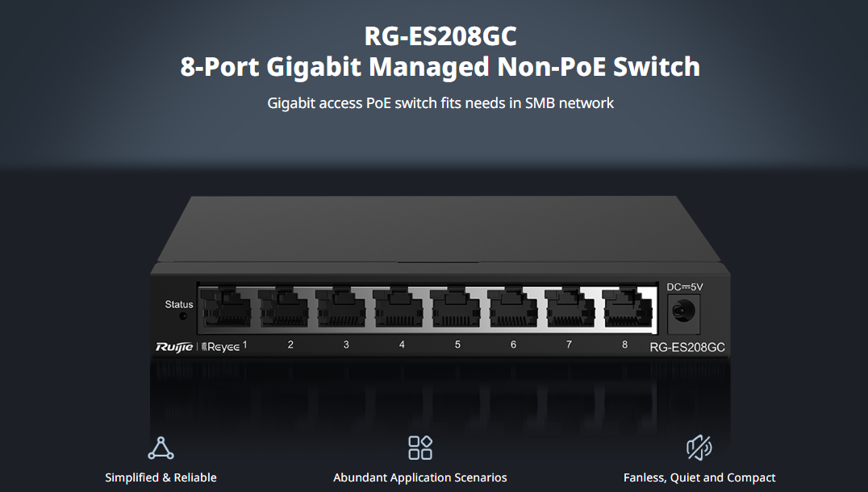
Task: Click the Status LED indicator
Action: 183,316
